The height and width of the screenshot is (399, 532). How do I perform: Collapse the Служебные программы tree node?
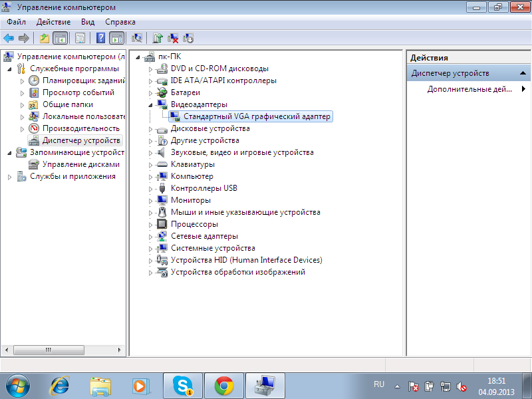point(9,69)
